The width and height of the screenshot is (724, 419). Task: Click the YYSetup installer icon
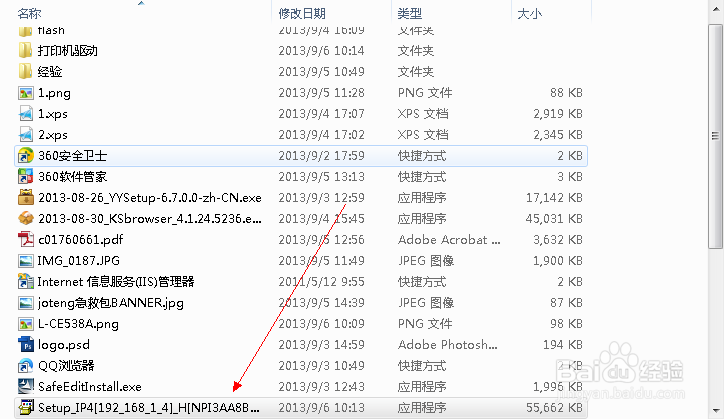click(x=25, y=198)
